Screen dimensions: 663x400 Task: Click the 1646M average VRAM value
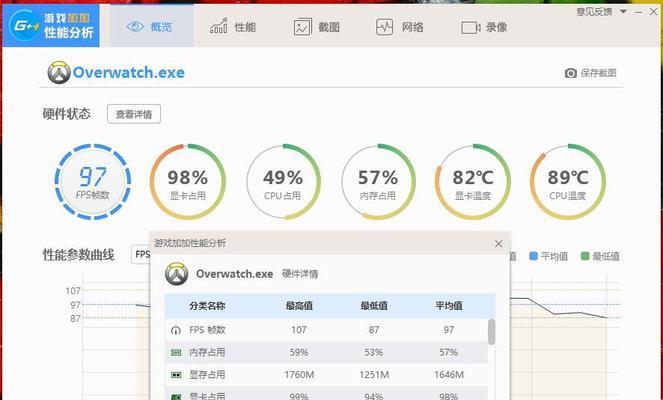(449, 375)
